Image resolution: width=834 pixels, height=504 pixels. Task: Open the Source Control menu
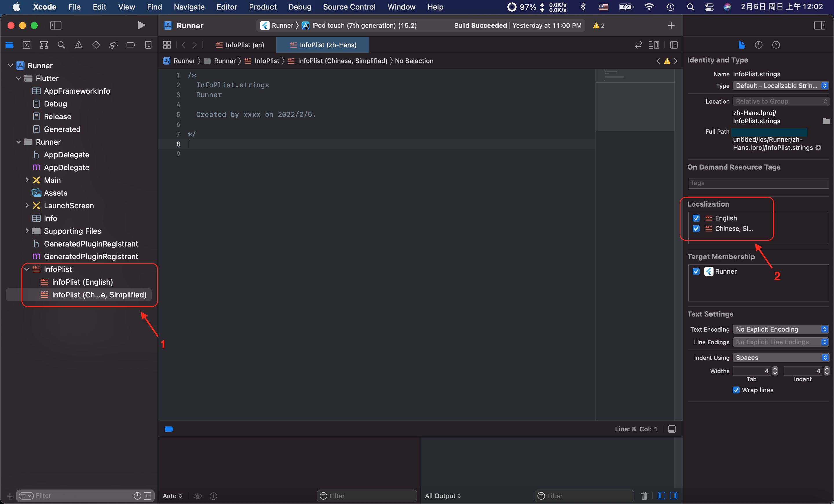(349, 7)
